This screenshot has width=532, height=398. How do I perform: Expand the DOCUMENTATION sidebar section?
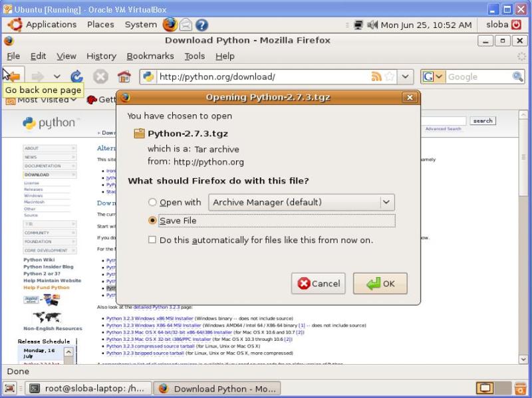[x=49, y=165]
